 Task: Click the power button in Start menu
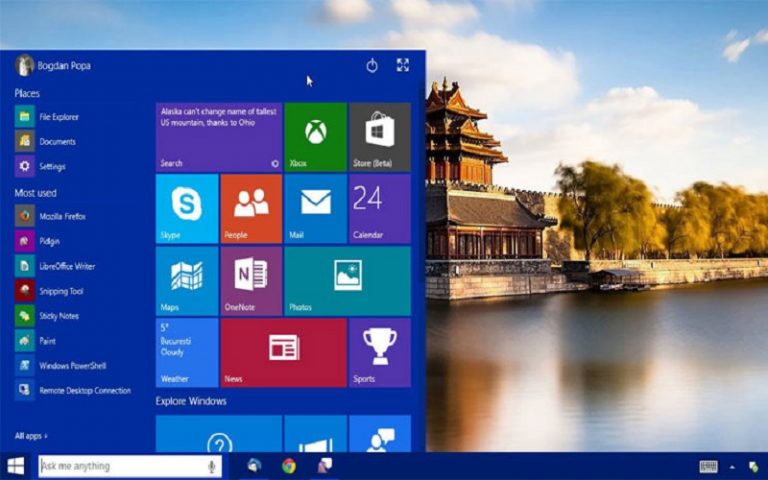(372, 65)
